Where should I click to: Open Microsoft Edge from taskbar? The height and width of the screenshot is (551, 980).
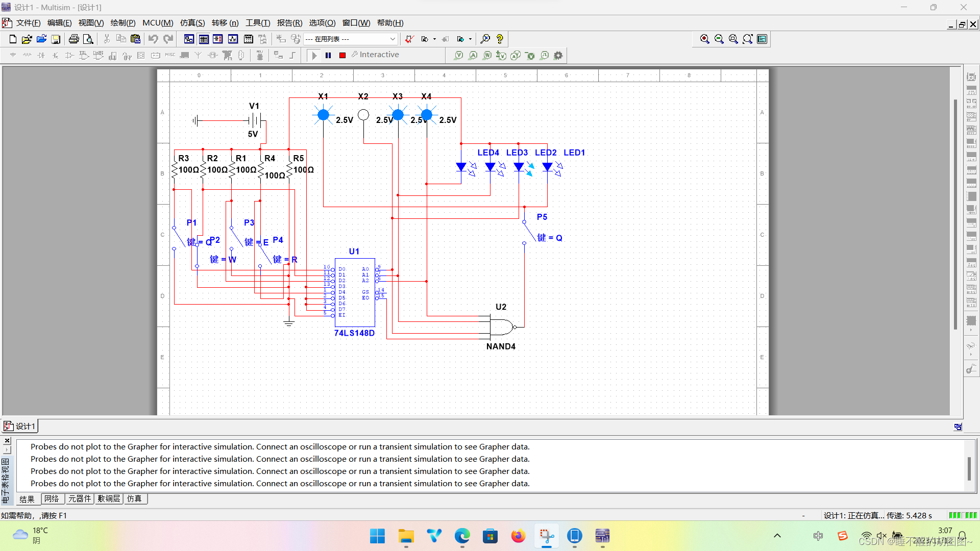coord(462,536)
